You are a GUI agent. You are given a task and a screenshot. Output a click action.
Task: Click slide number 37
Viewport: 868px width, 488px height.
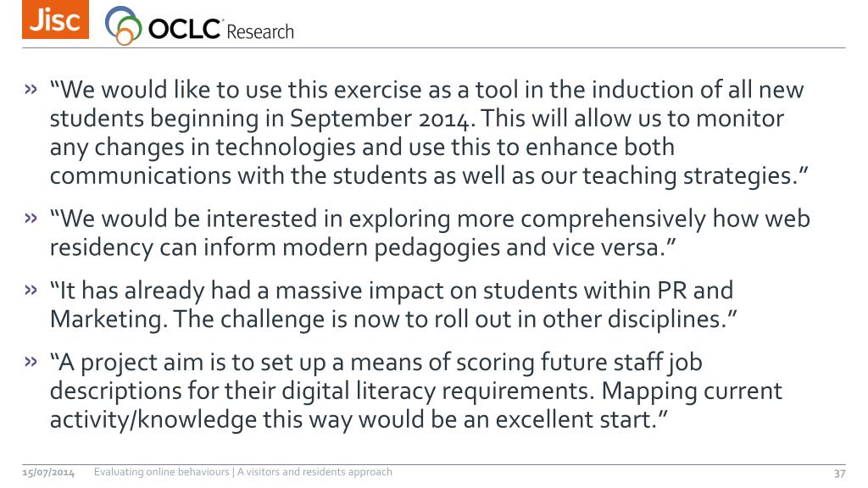point(840,473)
